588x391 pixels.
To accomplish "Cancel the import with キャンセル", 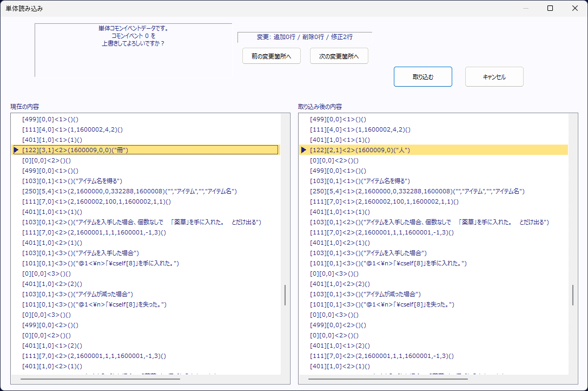I will (494, 76).
